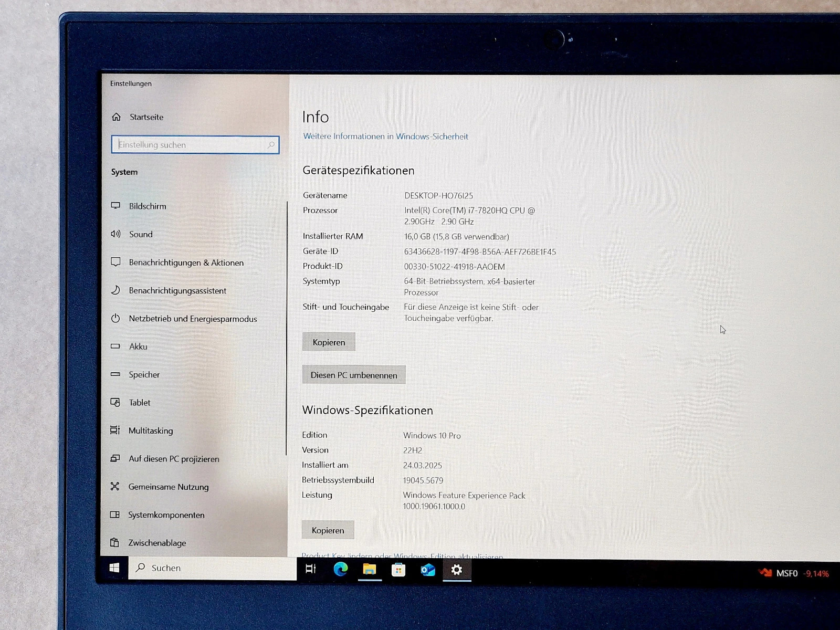
Task: Click the Akku battery icon
Action: [x=115, y=346]
